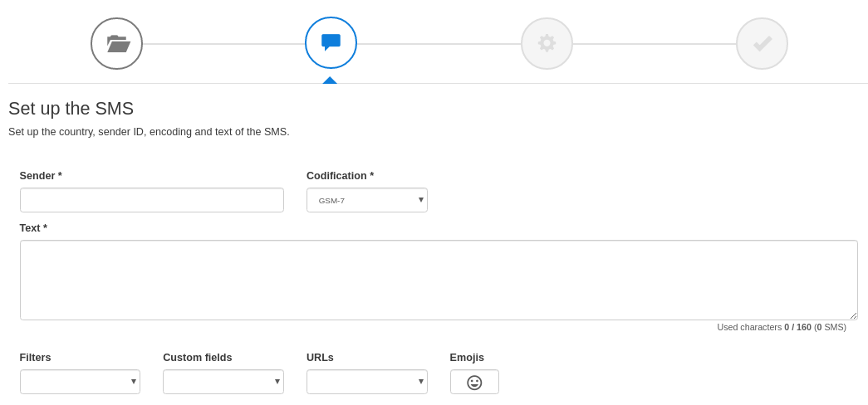Click the Sender field label
868x405 pixels.
[x=41, y=176]
